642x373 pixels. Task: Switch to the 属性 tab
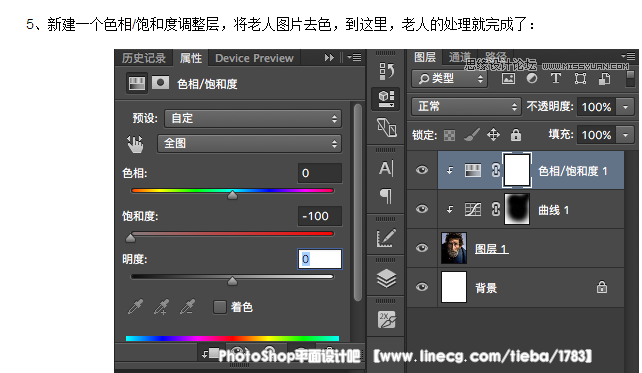[x=191, y=58]
